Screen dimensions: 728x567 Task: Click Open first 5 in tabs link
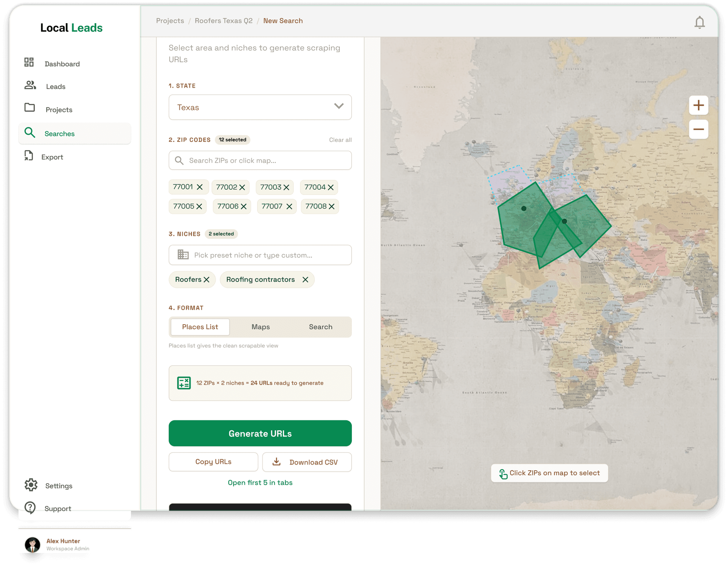(x=260, y=482)
